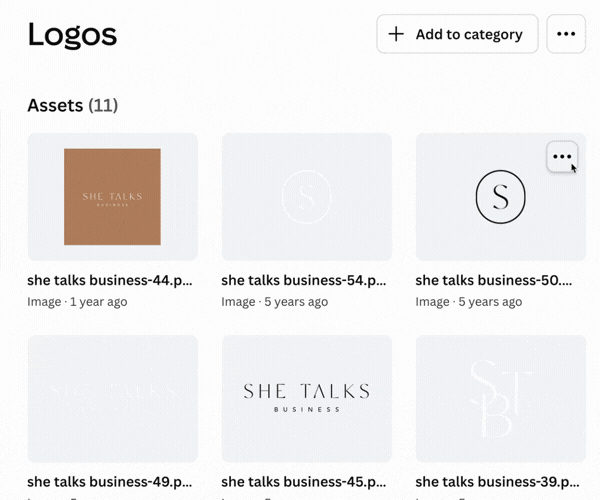Click the Assets (11) section label
This screenshot has height=500, width=600.
coord(73,105)
